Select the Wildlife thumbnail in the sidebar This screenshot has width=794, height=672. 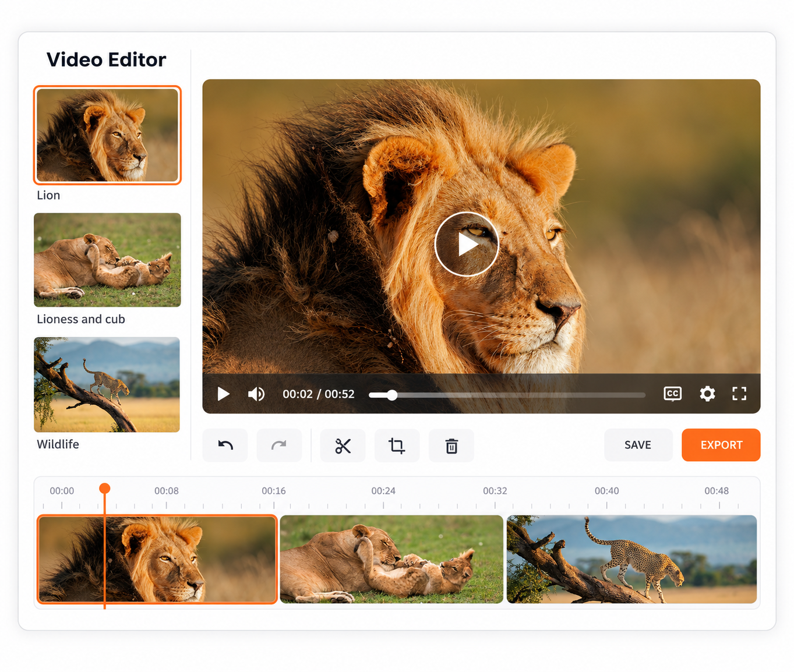pyautogui.click(x=107, y=384)
